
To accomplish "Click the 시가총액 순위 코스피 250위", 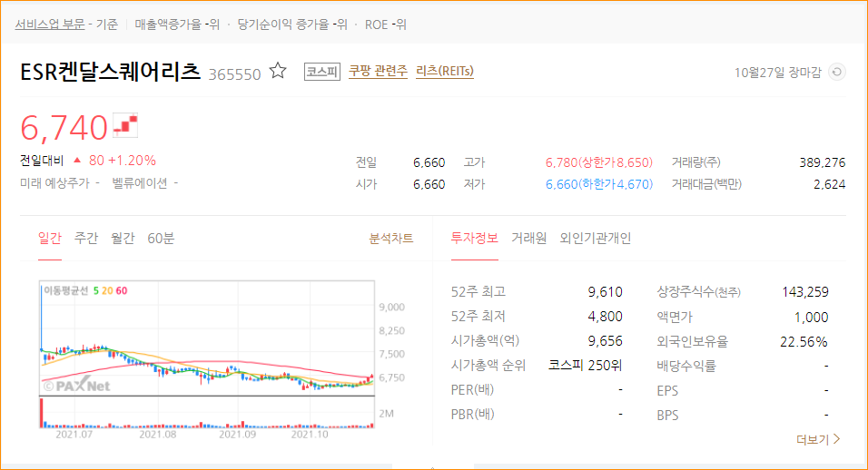I will (585, 365).
